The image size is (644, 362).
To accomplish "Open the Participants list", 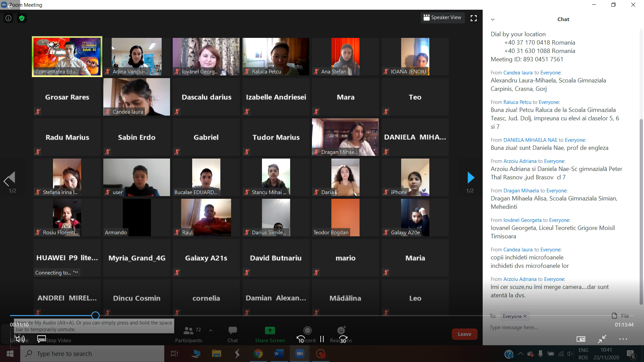I will tap(189, 334).
